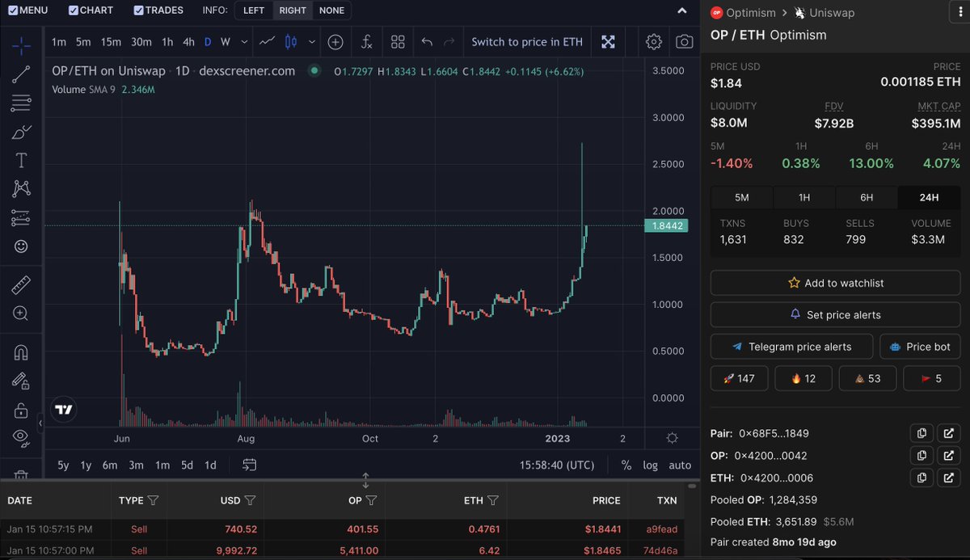Activate the zoom in tool
970x560 pixels.
point(22,314)
